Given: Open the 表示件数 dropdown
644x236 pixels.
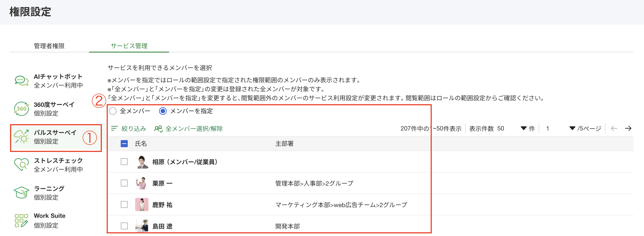Looking at the screenshot, I should click(523, 128).
